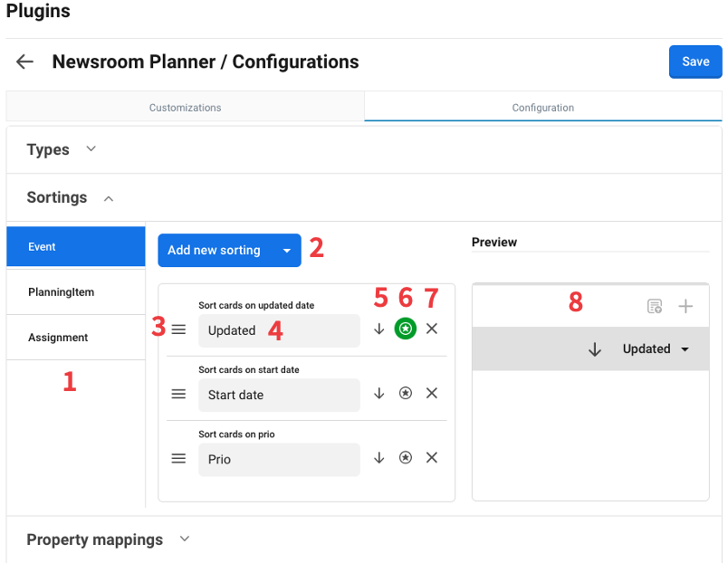728x563 pixels.
Task: Click the plus icon in Preview panel
Action: [685, 307]
